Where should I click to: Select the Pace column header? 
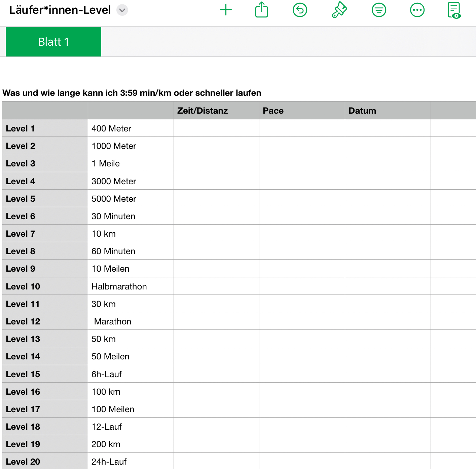302,110
